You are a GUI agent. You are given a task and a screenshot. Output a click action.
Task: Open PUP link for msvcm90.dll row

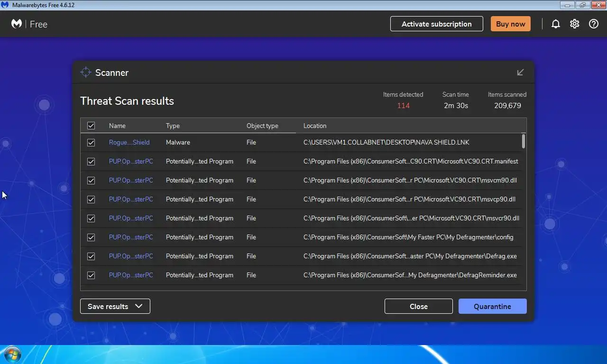point(131,180)
